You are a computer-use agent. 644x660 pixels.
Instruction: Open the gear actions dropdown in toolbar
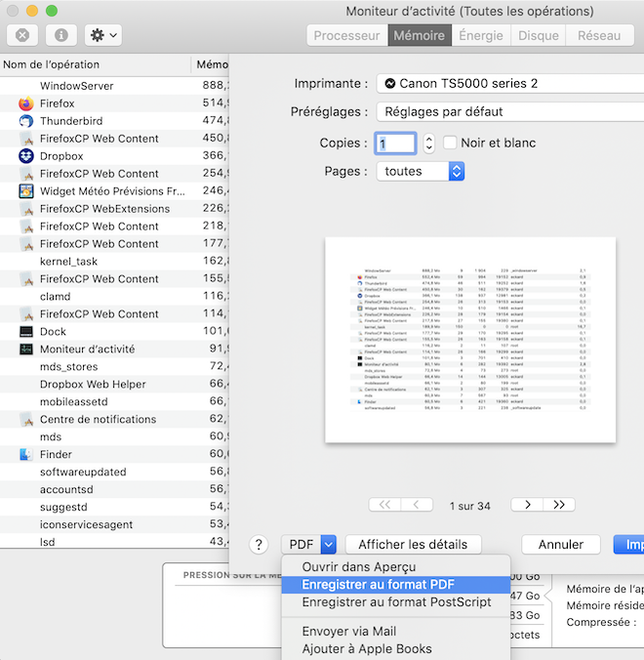pos(103,35)
